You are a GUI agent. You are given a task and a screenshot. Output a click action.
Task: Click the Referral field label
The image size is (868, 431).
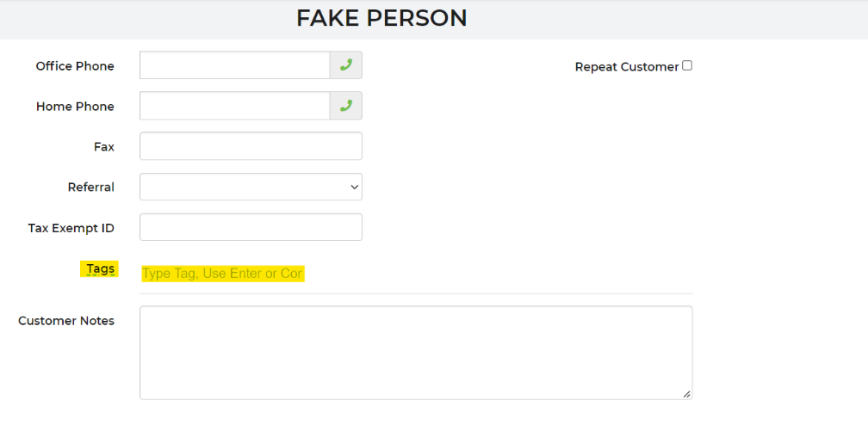[90, 187]
